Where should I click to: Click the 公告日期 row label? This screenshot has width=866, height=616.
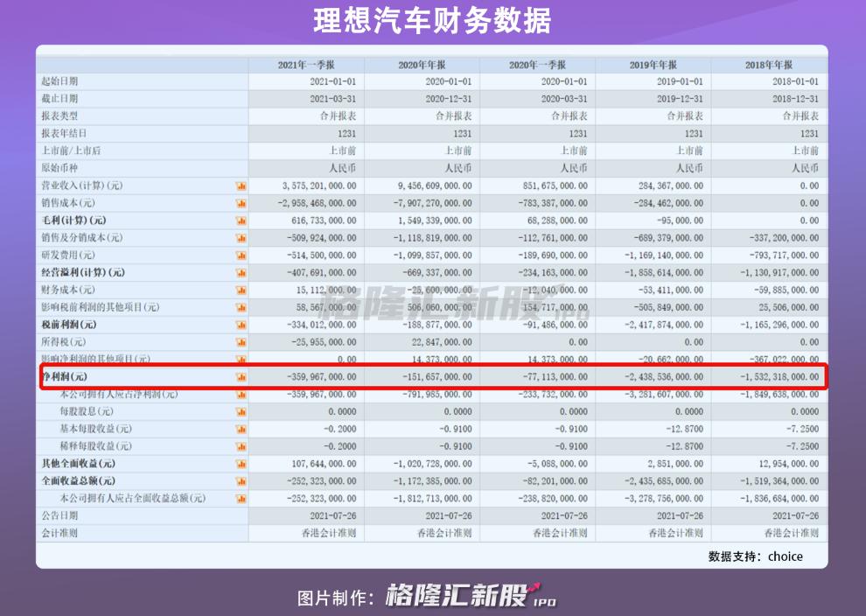59,516
